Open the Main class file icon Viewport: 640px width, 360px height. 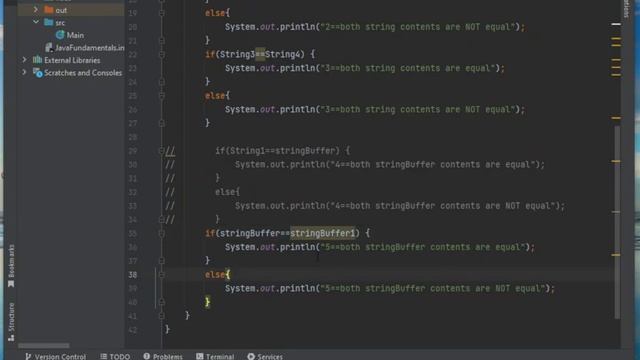tap(60, 35)
